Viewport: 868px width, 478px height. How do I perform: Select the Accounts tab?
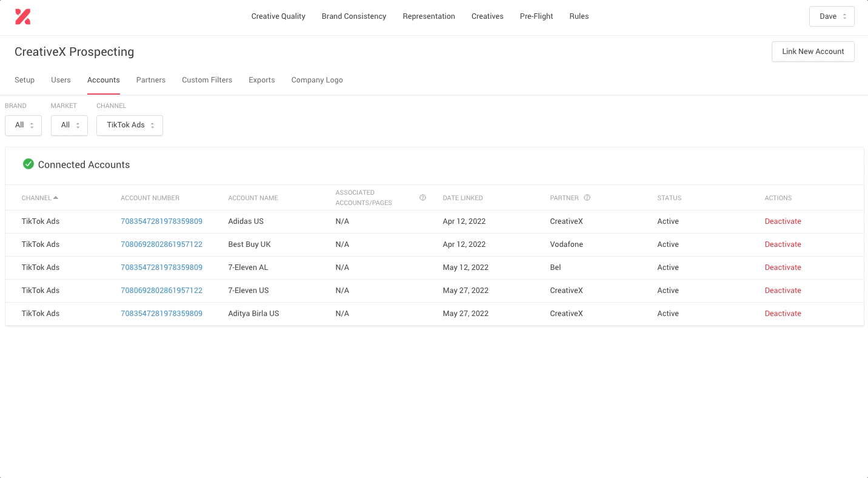(104, 80)
